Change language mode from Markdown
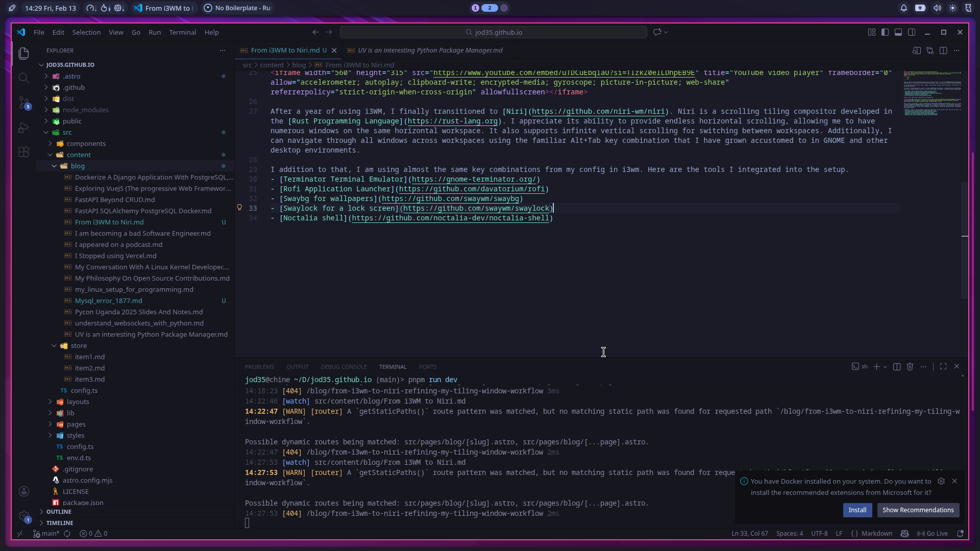The image size is (980, 551). (x=877, y=534)
